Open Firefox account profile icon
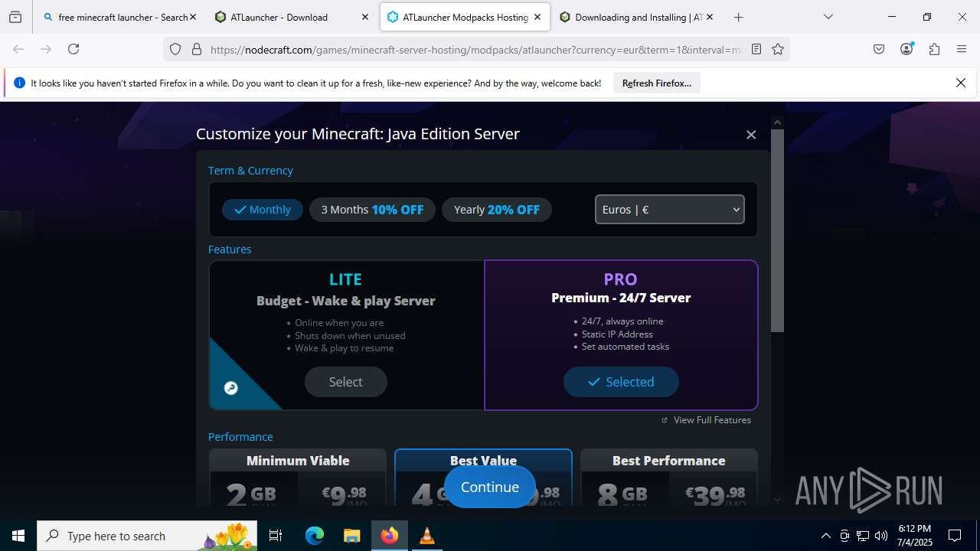 [906, 49]
